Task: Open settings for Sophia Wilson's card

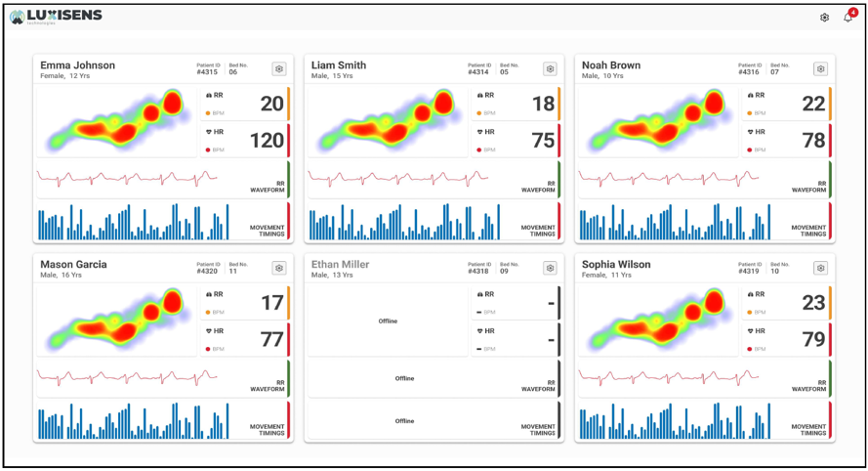Action: [x=820, y=268]
